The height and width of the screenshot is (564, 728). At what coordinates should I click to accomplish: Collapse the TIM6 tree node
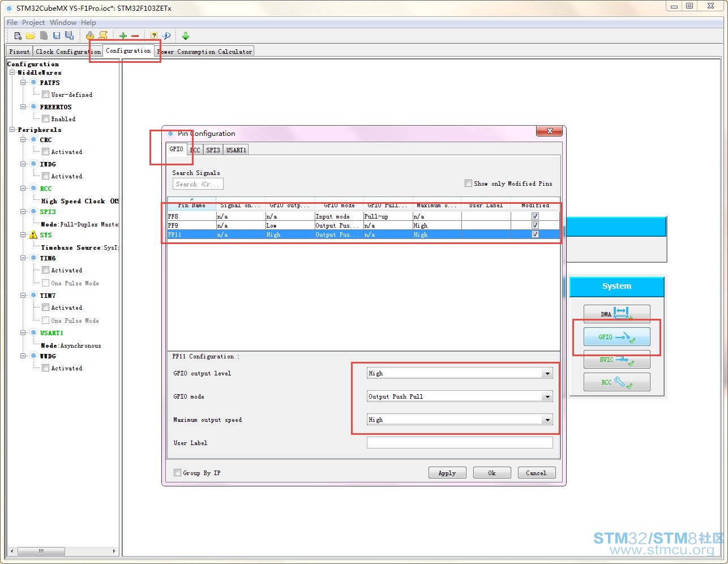[23, 258]
